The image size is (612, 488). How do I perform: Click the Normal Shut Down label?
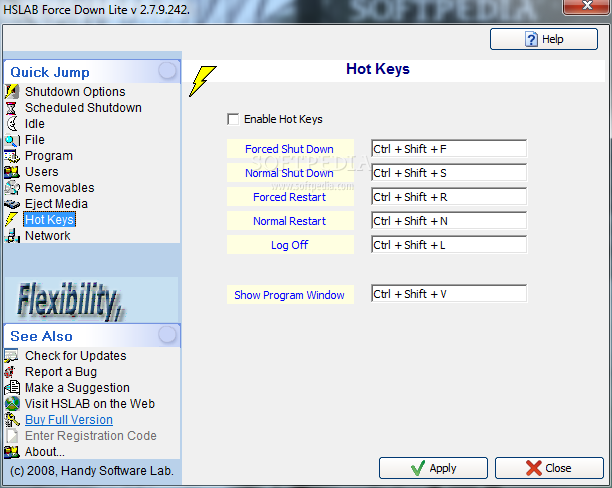pyautogui.click(x=290, y=173)
